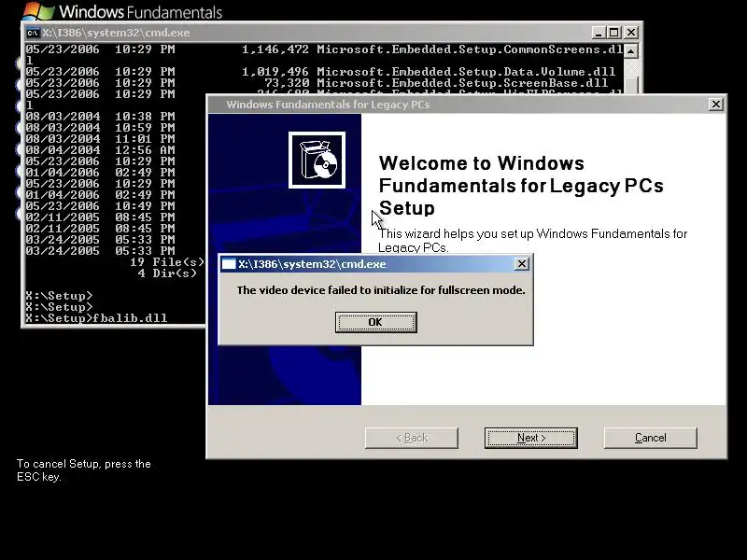Click the '03/24/2005 05:33 PM' last file row
747x560 pixels.
click(101, 251)
